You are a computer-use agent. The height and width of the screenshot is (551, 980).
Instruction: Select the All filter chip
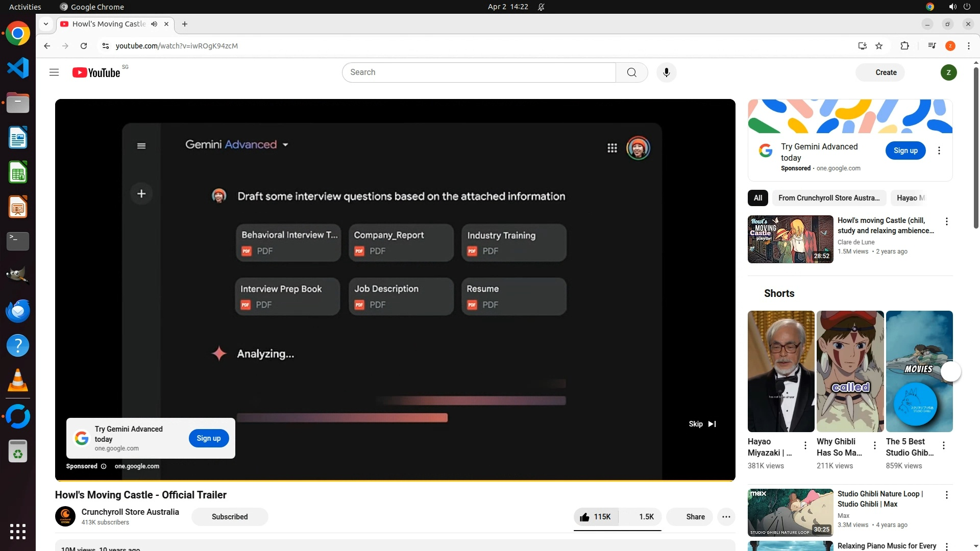click(x=757, y=198)
